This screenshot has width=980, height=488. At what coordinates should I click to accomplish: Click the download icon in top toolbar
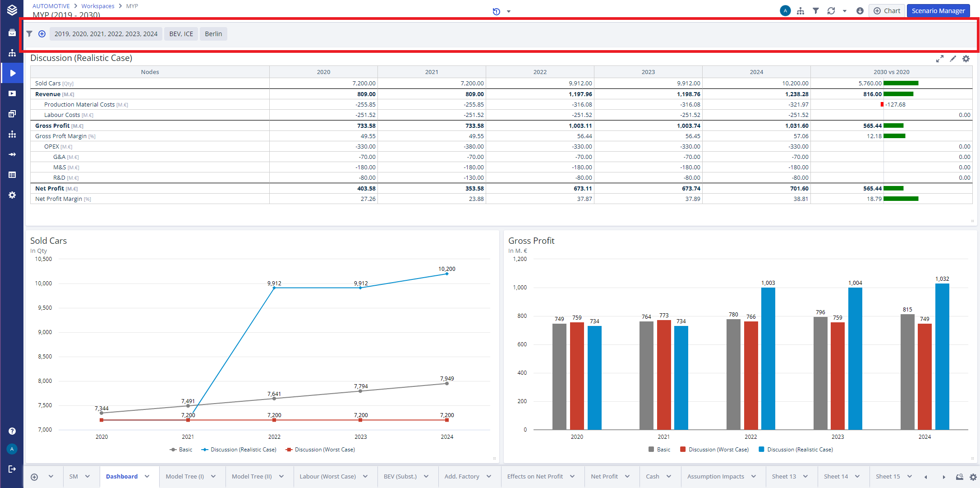pos(860,11)
